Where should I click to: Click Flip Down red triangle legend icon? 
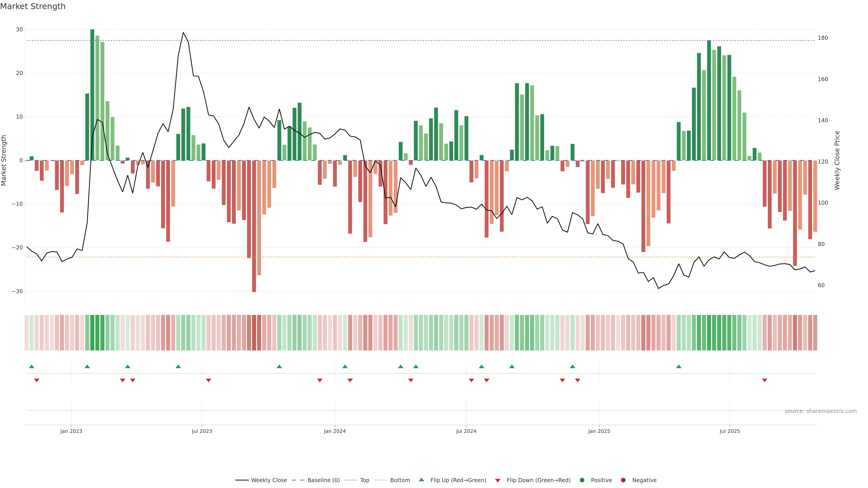click(x=497, y=480)
